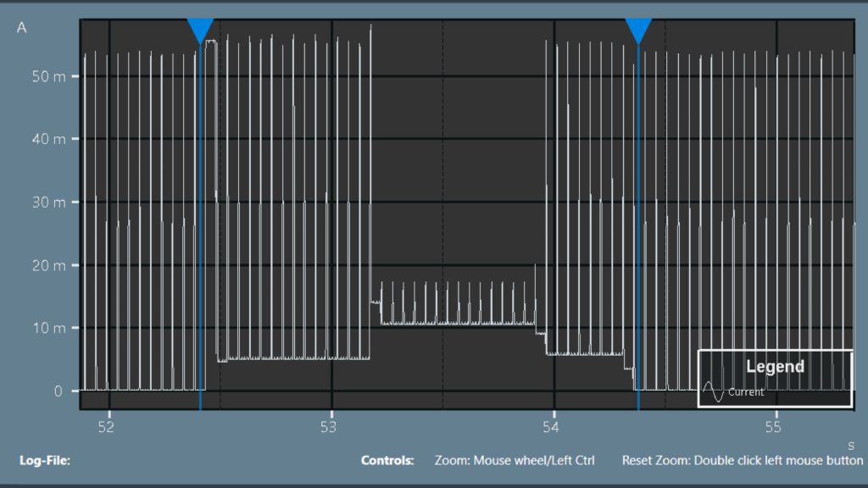Image resolution: width=868 pixels, height=488 pixels.
Task: Click the 54 second x-axis label
Action: coord(552,427)
